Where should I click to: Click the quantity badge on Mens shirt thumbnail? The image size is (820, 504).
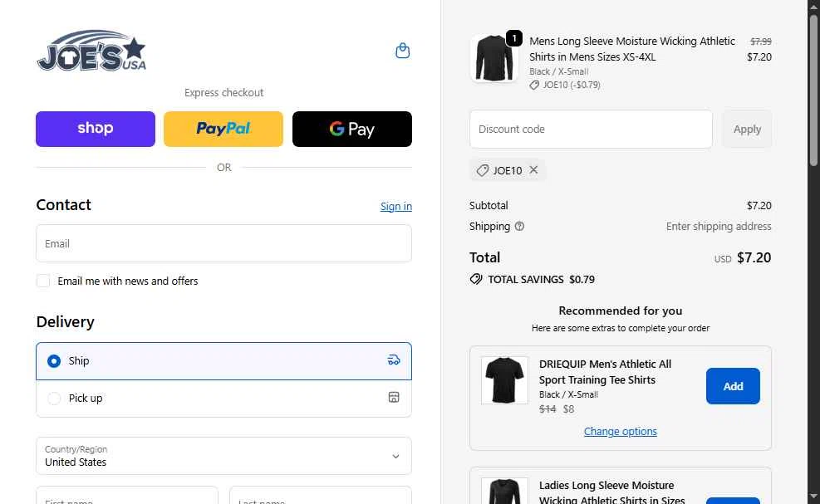(514, 38)
